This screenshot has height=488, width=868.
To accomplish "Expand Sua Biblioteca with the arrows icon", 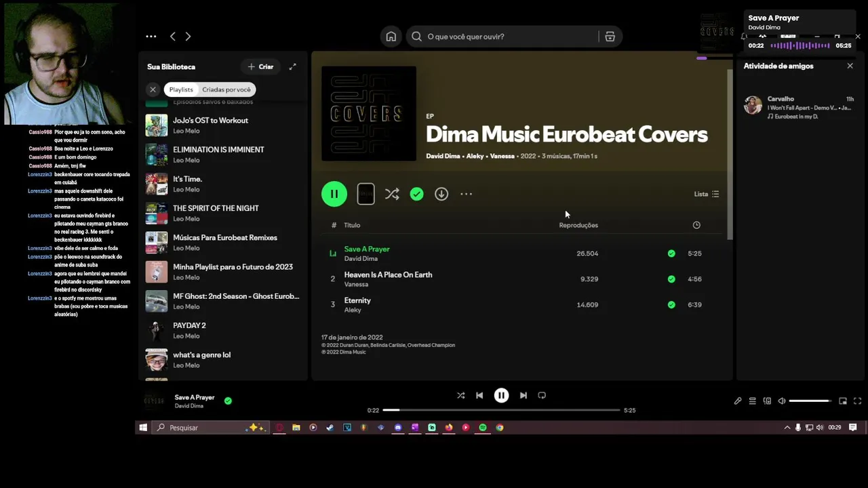I will click(292, 66).
